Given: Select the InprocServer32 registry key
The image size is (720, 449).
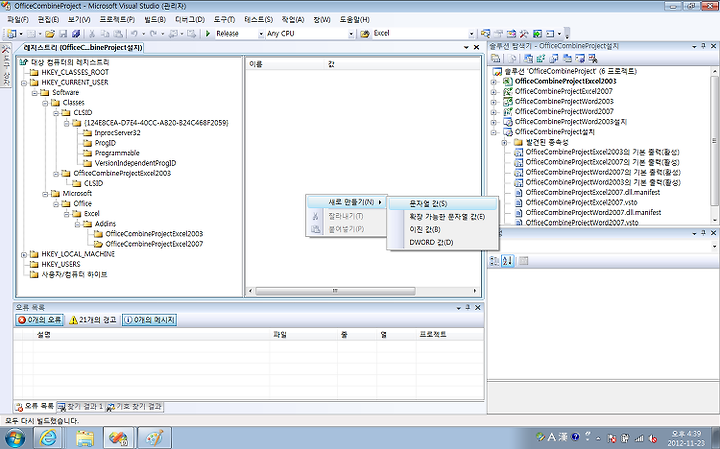Looking at the screenshot, I should [117, 133].
